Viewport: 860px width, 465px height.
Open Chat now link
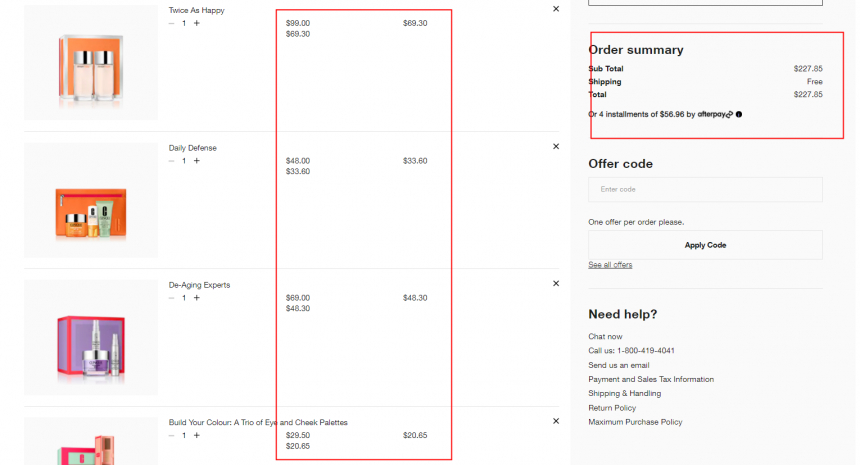[605, 337]
